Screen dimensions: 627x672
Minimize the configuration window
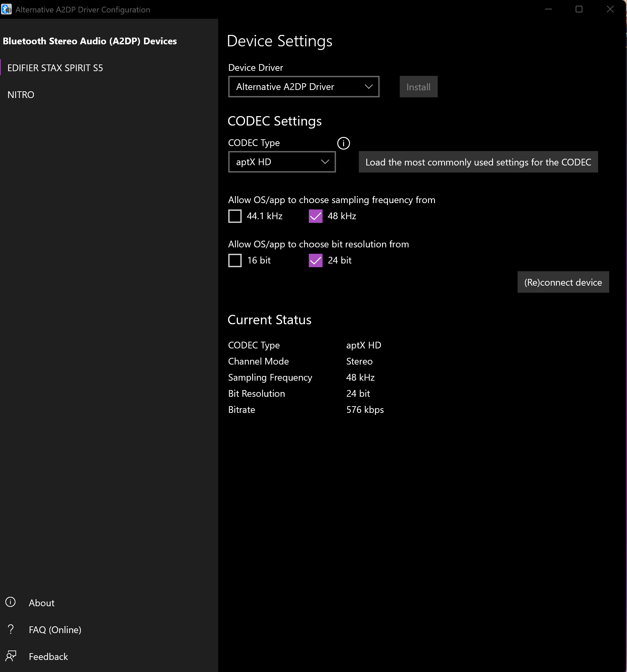pyautogui.click(x=548, y=9)
